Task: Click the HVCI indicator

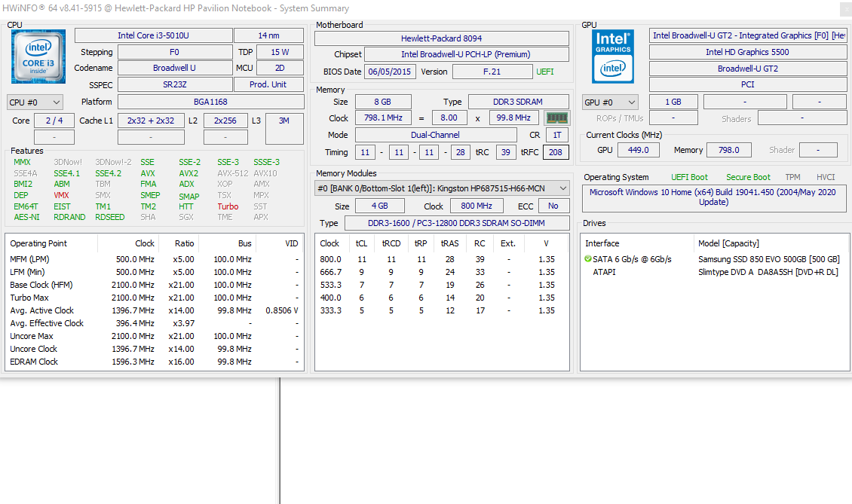Action: click(826, 177)
